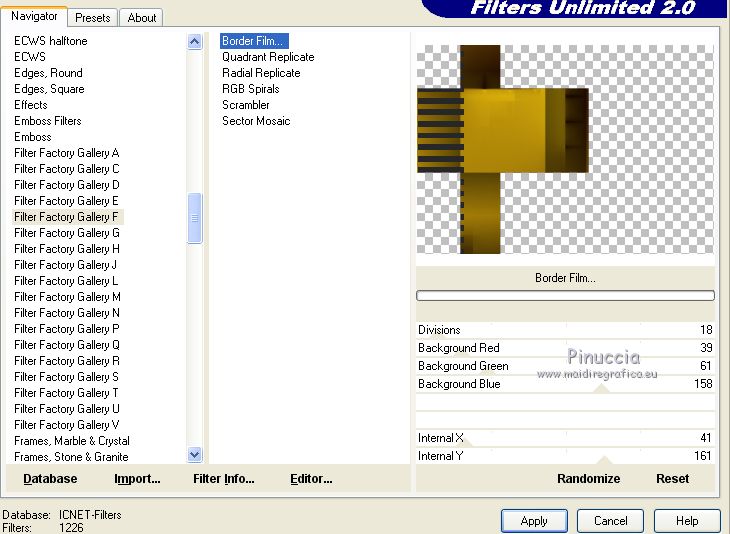Viewport: 730px width, 534px height.
Task: Select Filter Factory Gallery J
Action: point(66,265)
